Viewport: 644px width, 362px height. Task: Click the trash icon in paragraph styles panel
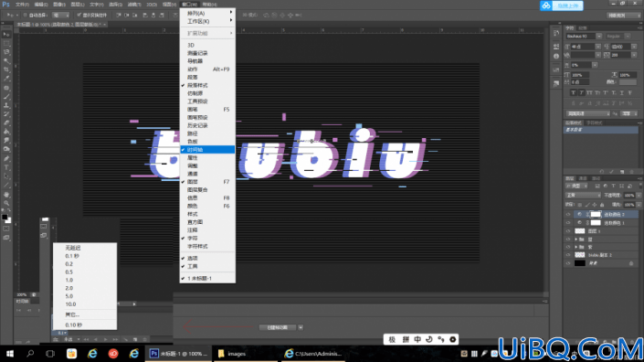tap(632, 172)
